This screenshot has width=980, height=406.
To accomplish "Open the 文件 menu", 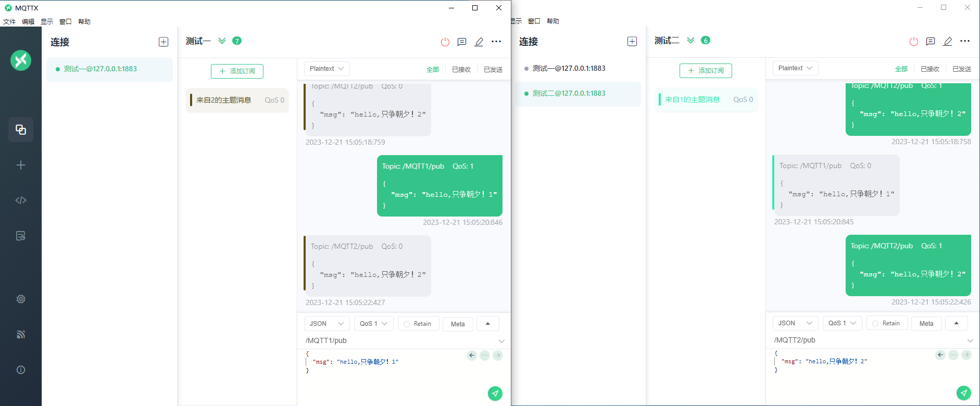I will click(9, 22).
